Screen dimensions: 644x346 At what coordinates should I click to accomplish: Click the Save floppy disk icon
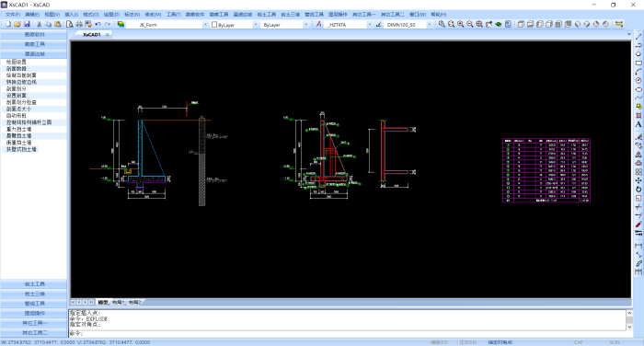27,25
